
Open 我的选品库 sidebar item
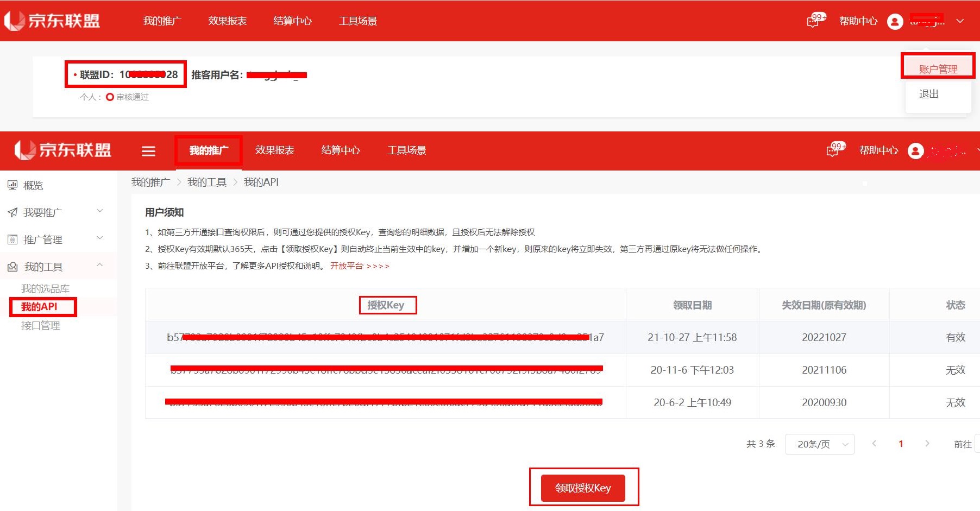coord(45,288)
